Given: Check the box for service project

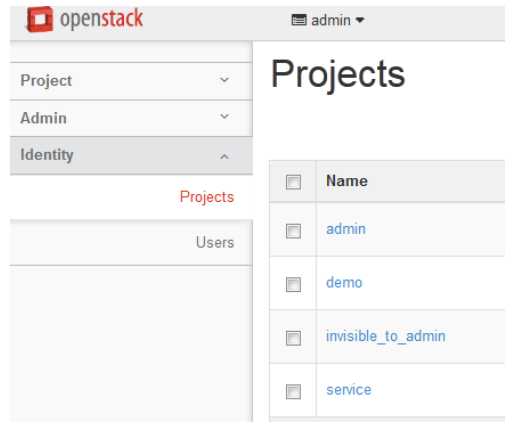Looking at the screenshot, I should point(293,391).
